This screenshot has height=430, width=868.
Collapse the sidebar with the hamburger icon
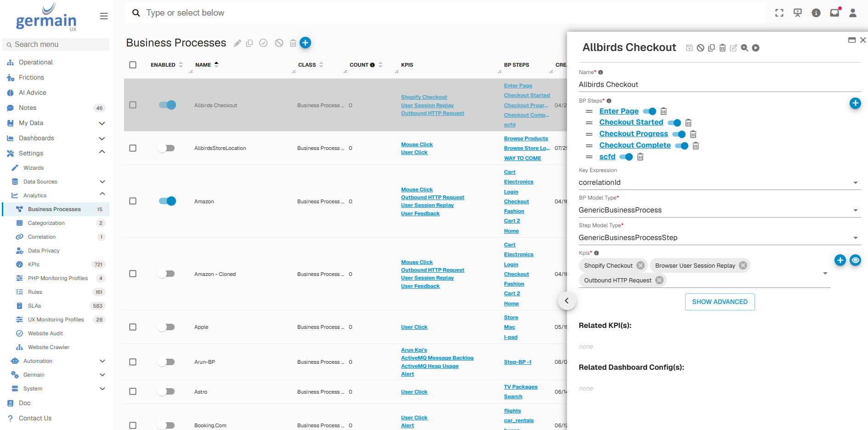(x=104, y=16)
